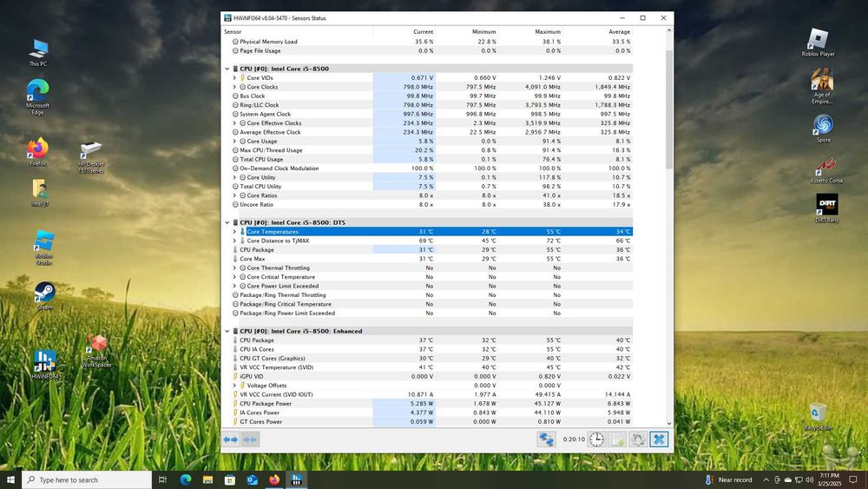Expand the Core Clocks row
This screenshot has width=868, height=489.
pos(234,87)
